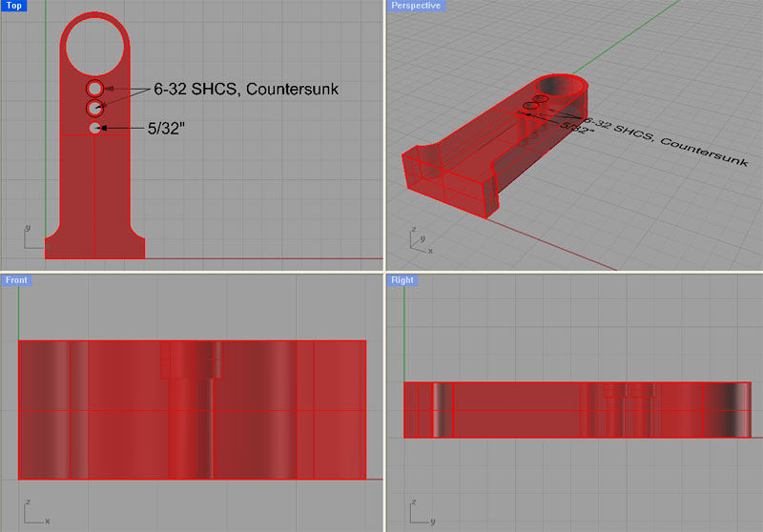Click the "6-32 SHCS, Countersunk" text in Top view
This screenshot has height=532, width=763.
coord(246,90)
